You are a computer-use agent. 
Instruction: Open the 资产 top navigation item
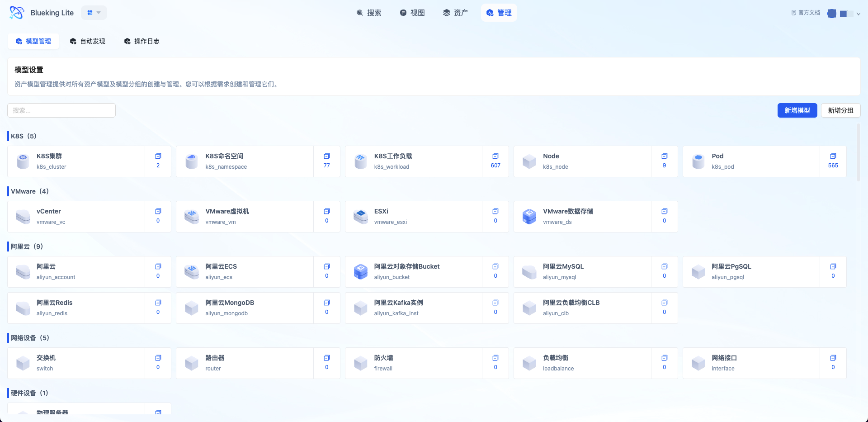(x=455, y=13)
